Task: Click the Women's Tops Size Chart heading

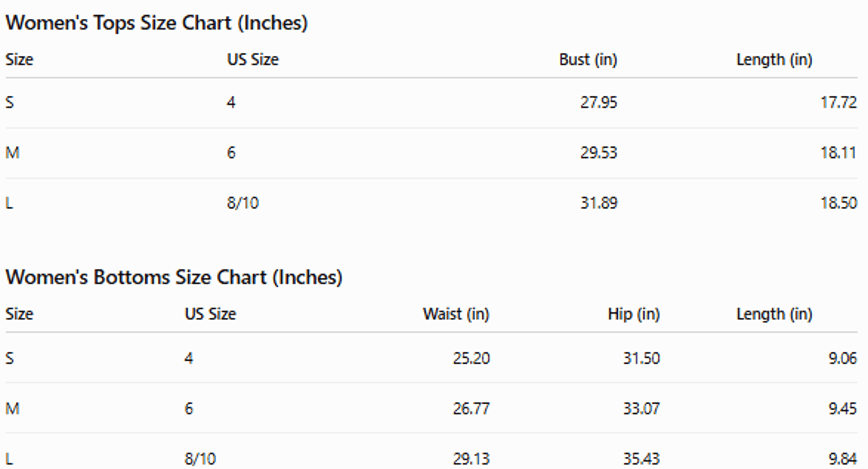Action: coord(157,23)
